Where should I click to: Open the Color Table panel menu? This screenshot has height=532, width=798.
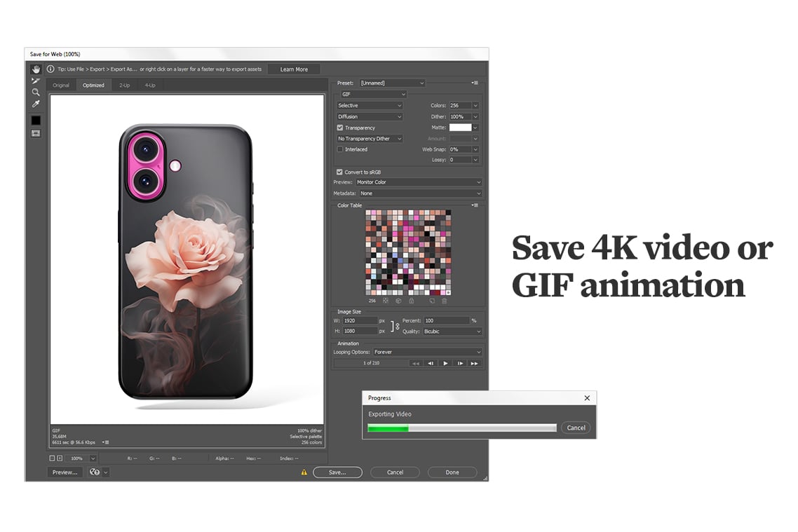(x=475, y=205)
